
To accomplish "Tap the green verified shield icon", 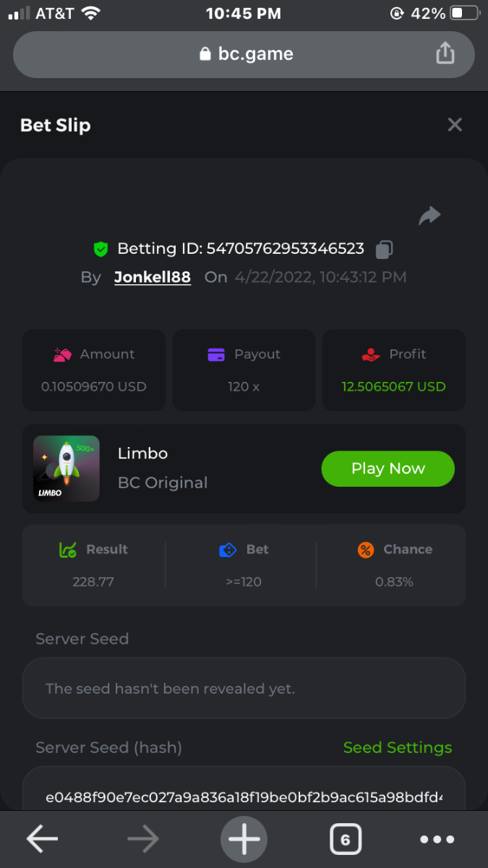I will 100,250.
